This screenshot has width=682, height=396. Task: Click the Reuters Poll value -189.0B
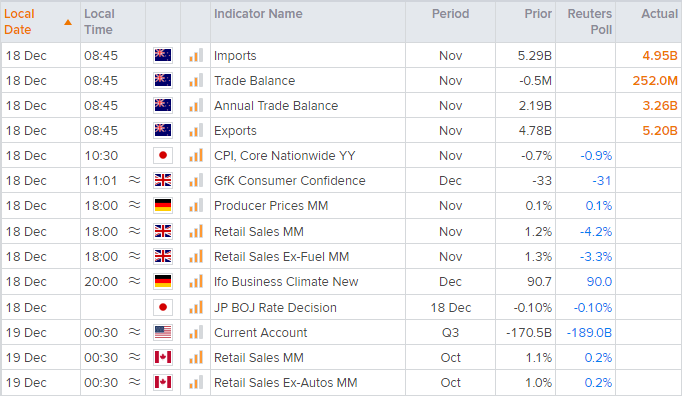589,332
